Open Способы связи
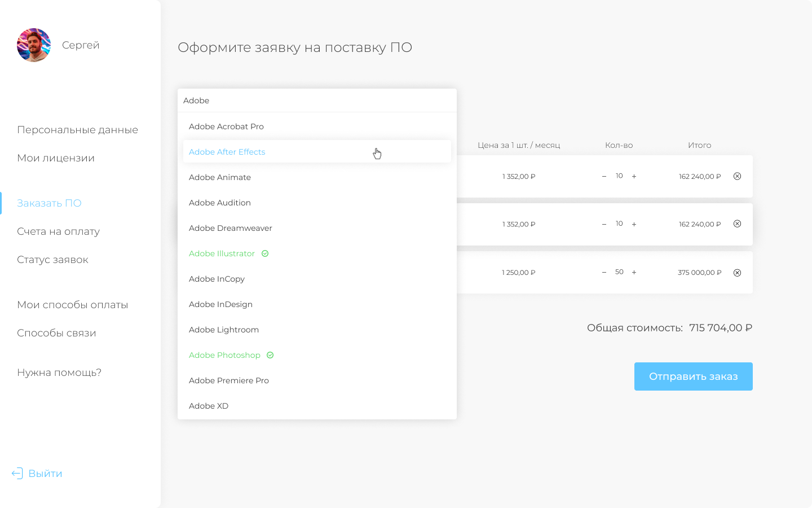The image size is (812, 508). [x=56, y=333]
